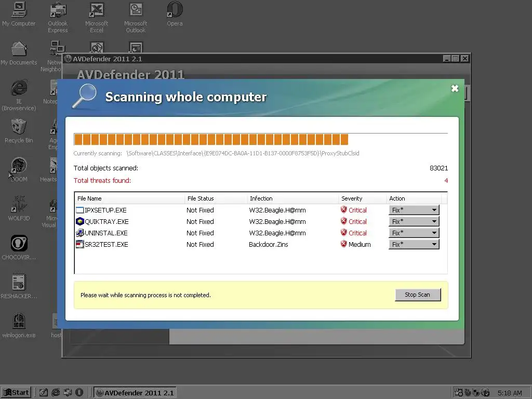Click QUIKTRAY.EXE file icon in results
The width and height of the screenshot is (532, 399).
click(x=79, y=221)
